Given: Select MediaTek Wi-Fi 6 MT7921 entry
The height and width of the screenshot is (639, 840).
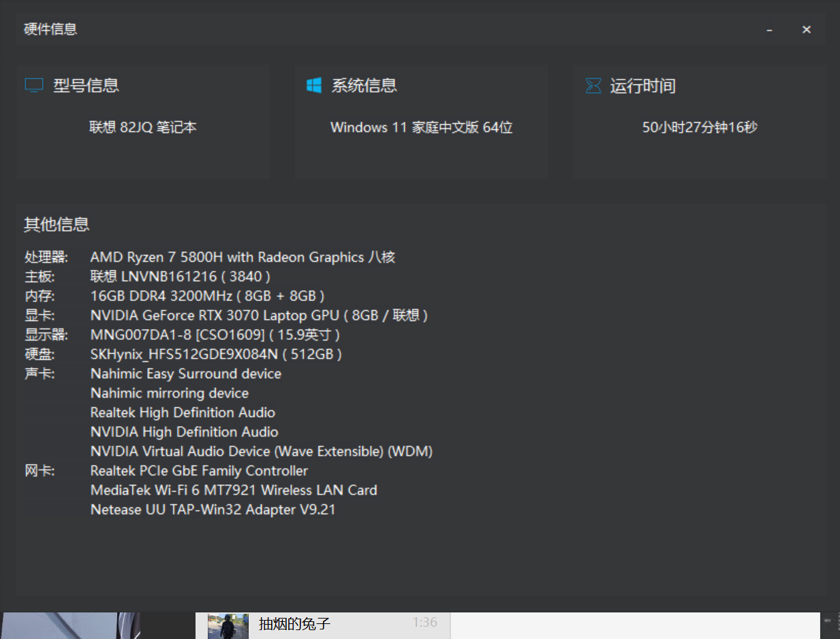Looking at the screenshot, I should click(x=234, y=490).
